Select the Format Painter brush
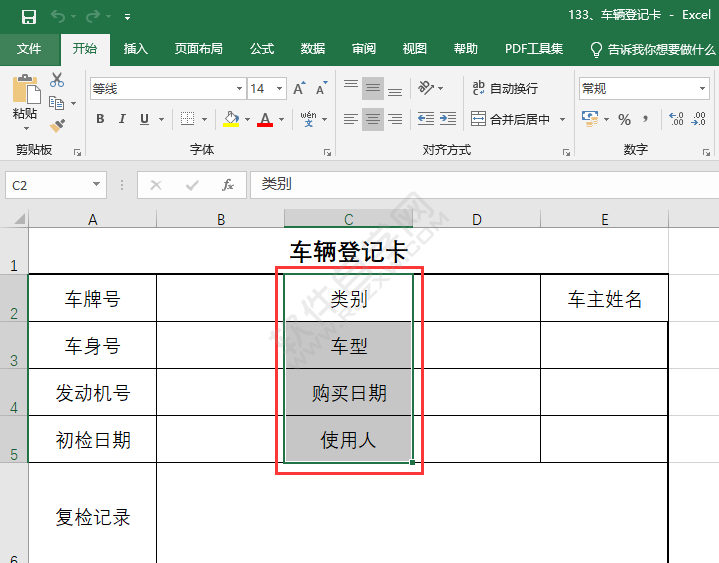This screenshot has height=563, width=719. (57, 126)
